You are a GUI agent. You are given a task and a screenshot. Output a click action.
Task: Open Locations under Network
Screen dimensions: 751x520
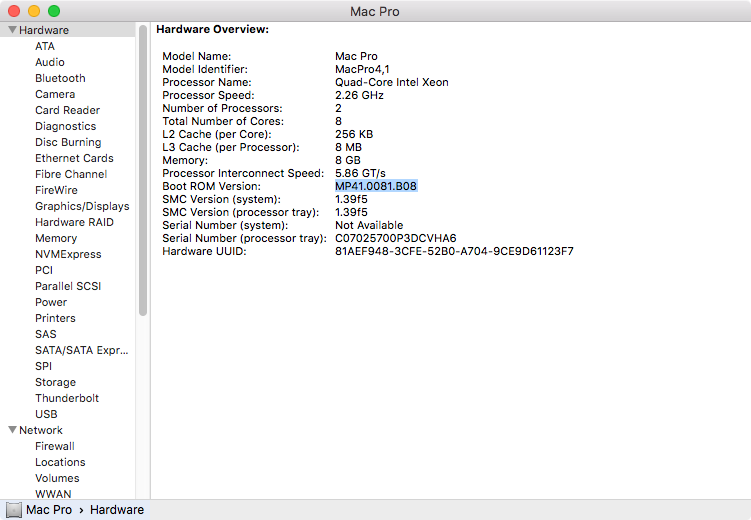pyautogui.click(x=60, y=462)
